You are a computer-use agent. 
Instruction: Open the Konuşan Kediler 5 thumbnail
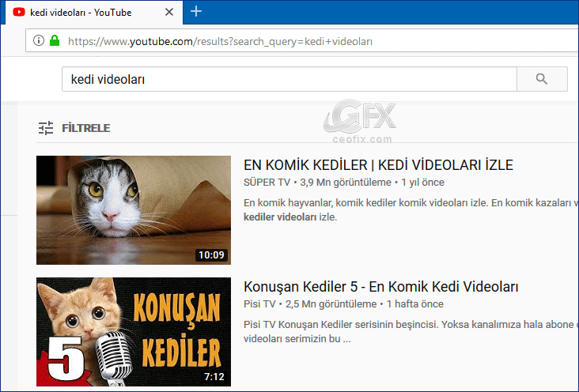(134, 332)
